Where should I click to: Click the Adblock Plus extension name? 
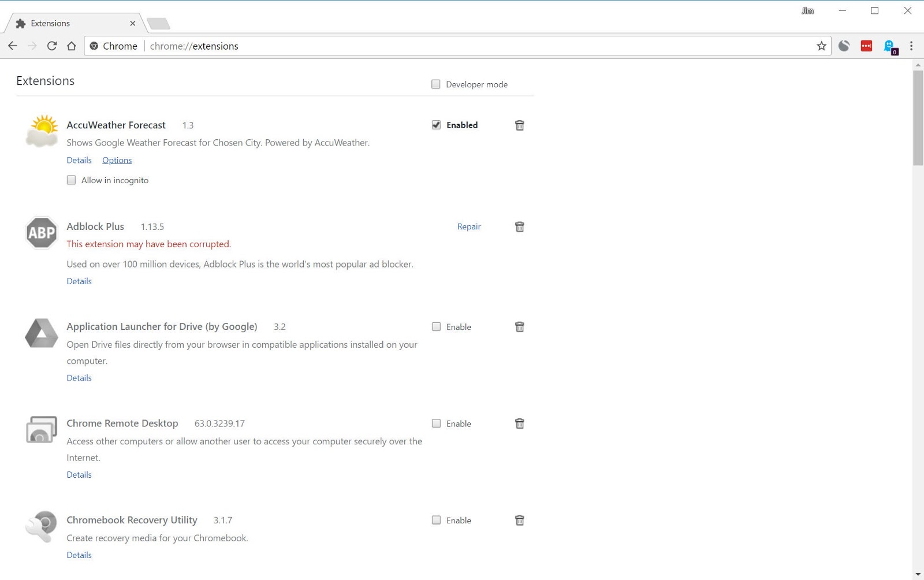point(95,226)
